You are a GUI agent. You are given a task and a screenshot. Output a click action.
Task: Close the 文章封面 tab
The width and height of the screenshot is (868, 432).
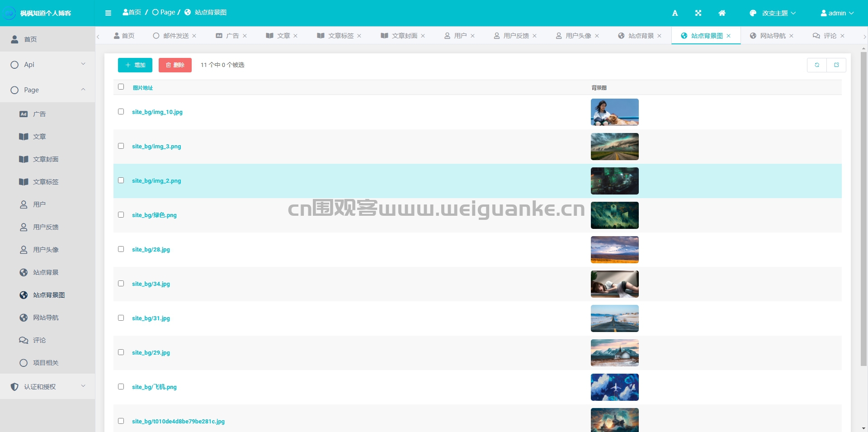[423, 36]
